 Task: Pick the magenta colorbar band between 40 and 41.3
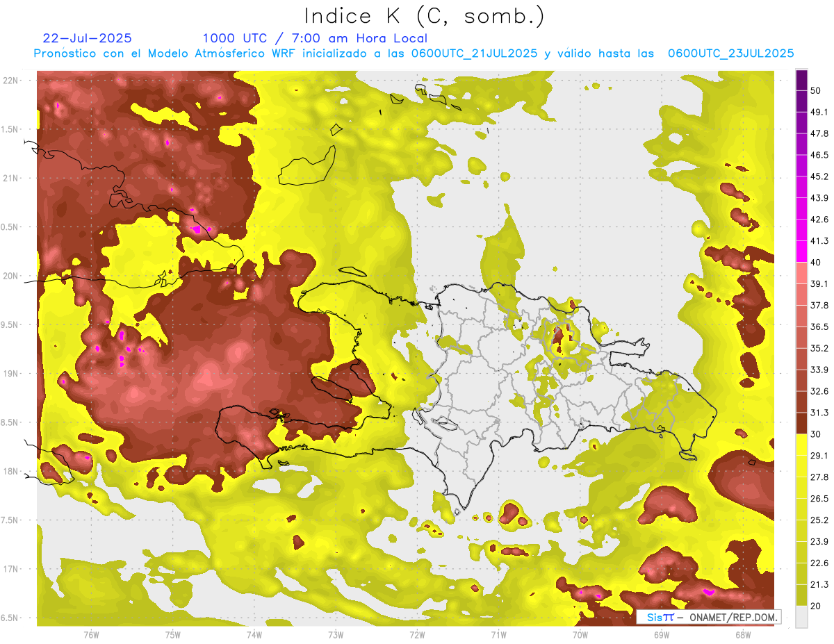pyautogui.click(x=801, y=251)
